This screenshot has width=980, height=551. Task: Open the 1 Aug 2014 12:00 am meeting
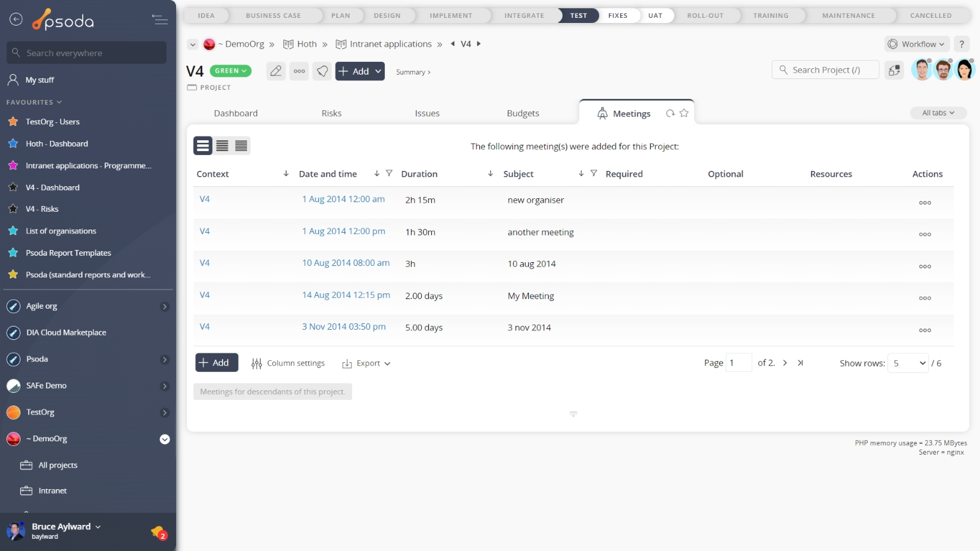coord(343,199)
